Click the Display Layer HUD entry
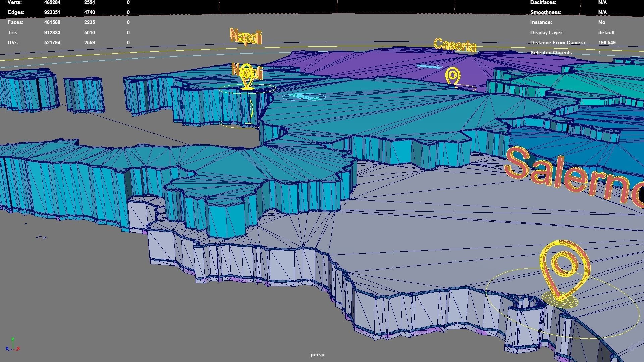Image resolution: width=644 pixels, height=362 pixels. coord(547,33)
